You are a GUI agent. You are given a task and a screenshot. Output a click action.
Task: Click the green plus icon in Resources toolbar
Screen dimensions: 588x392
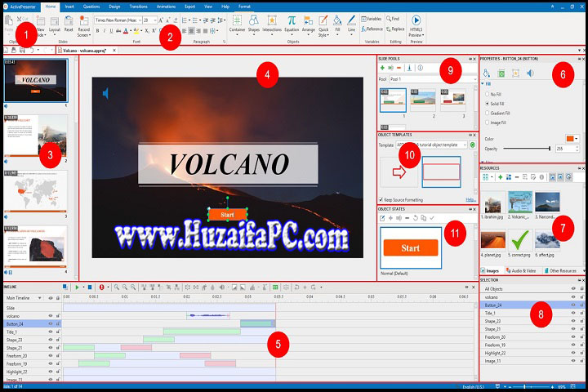[x=501, y=177]
